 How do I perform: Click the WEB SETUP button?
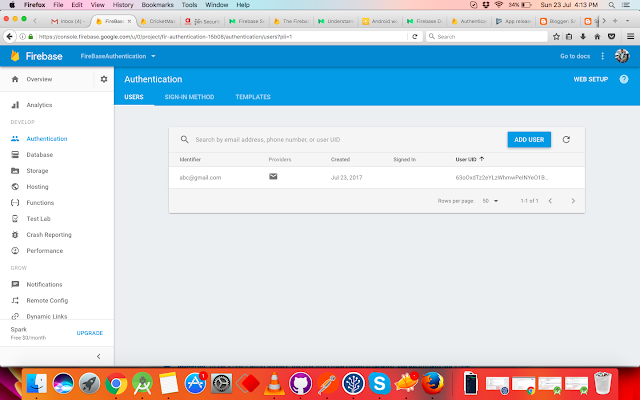pyautogui.click(x=591, y=79)
